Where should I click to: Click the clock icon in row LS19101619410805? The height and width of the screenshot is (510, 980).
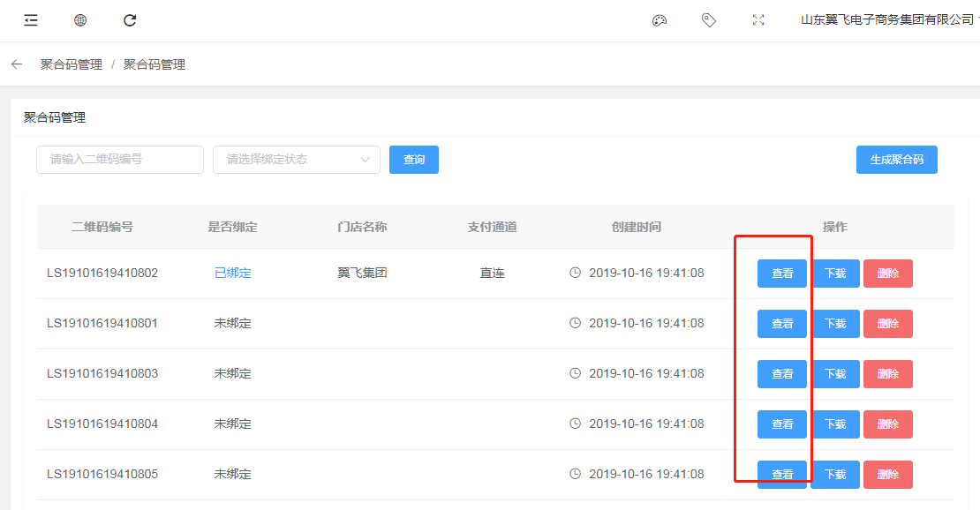click(x=575, y=474)
